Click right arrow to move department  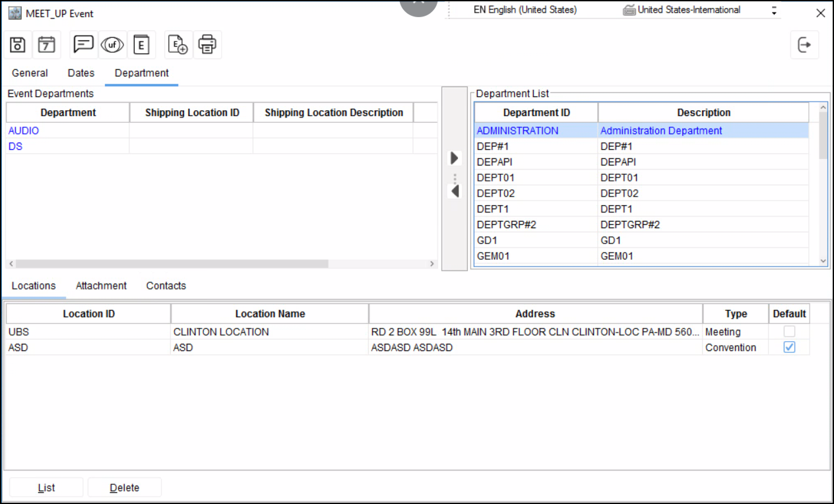click(454, 158)
